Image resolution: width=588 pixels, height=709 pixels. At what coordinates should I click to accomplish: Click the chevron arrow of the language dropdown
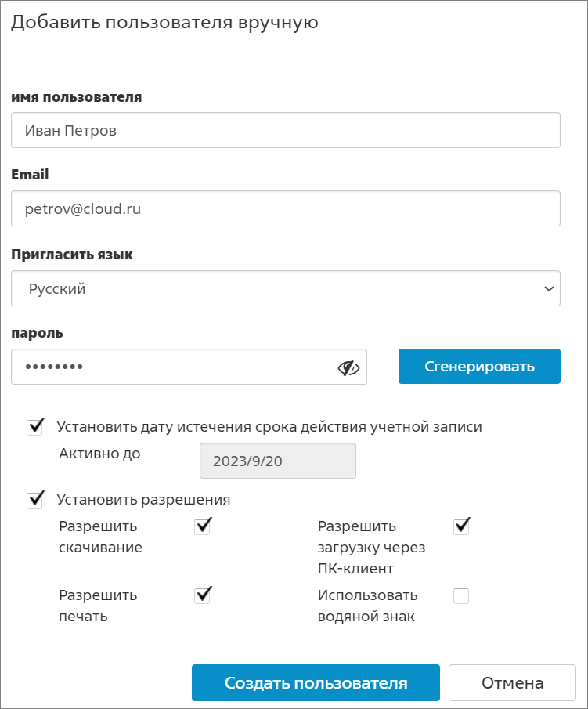tap(549, 288)
